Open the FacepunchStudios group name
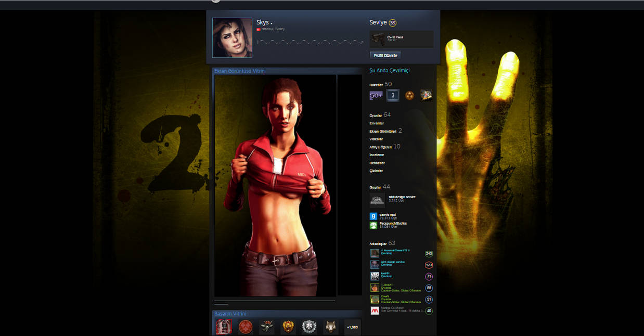The height and width of the screenshot is (336, 644). 393,224
